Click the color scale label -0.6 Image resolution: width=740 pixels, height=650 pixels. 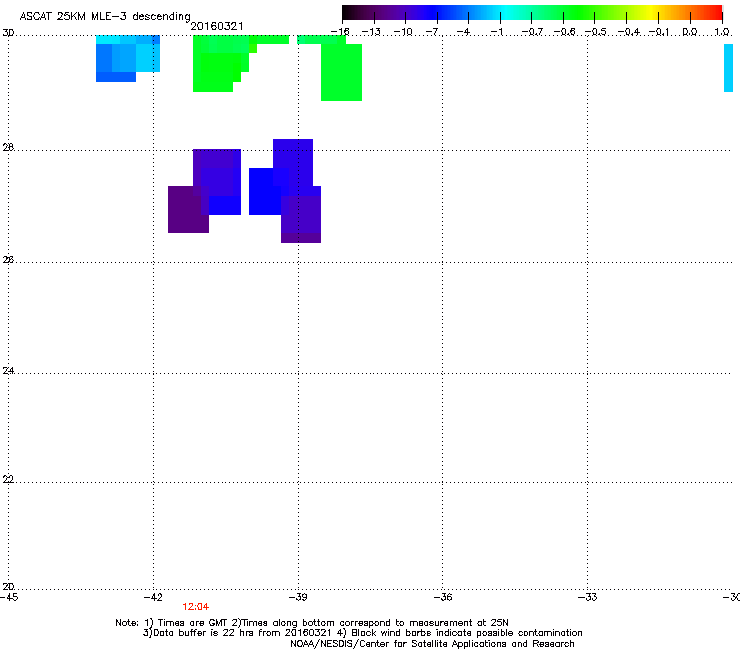tap(564, 32)
